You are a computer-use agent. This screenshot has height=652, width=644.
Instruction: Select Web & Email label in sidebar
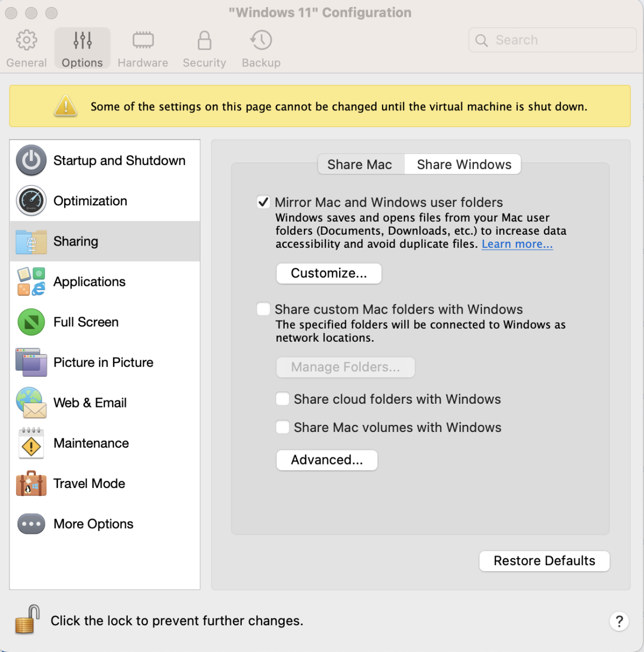click(x=90, y=403)
